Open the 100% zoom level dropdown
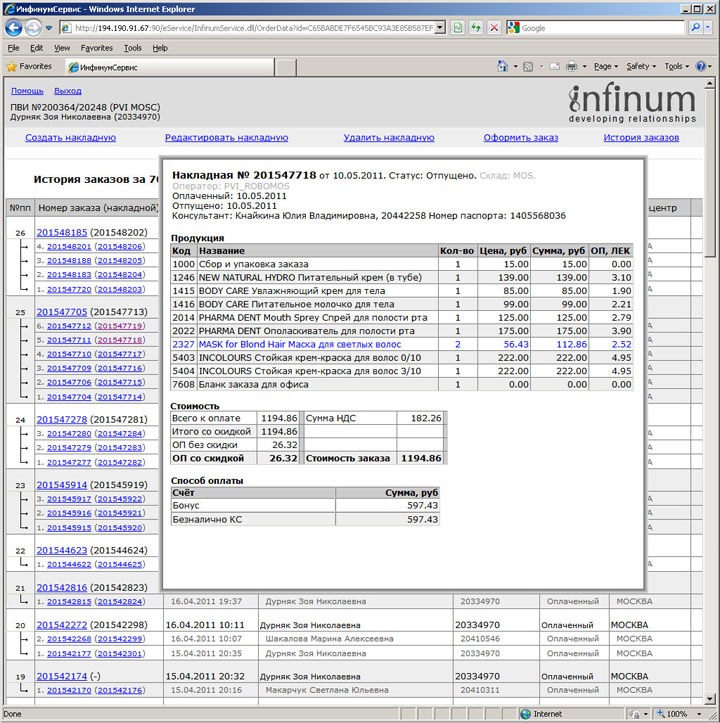 pos(699,714)
